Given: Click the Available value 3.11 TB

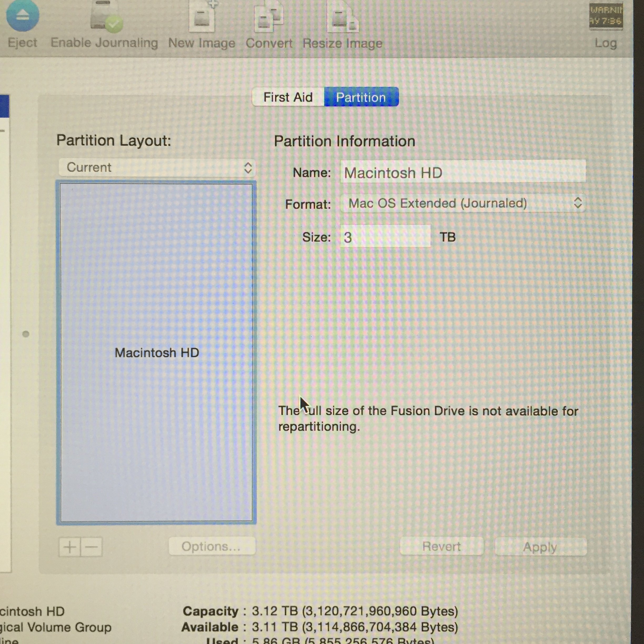Looking at the screenshot, I should coord(355,627).
